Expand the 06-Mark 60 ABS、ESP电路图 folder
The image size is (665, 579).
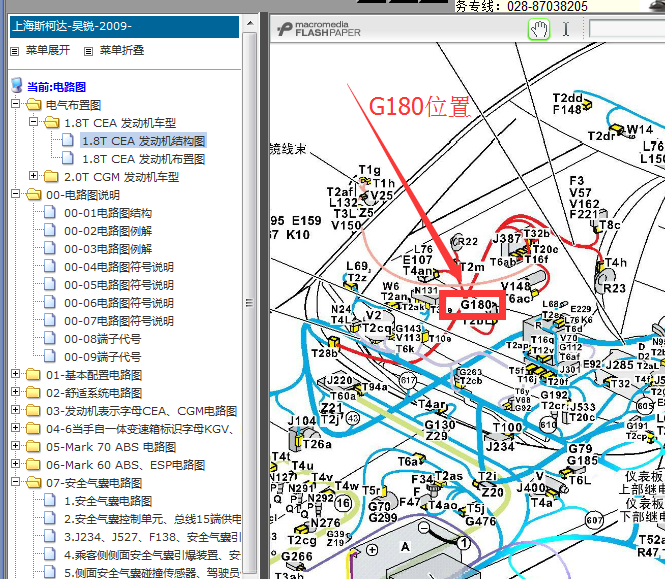pos(16,464)
